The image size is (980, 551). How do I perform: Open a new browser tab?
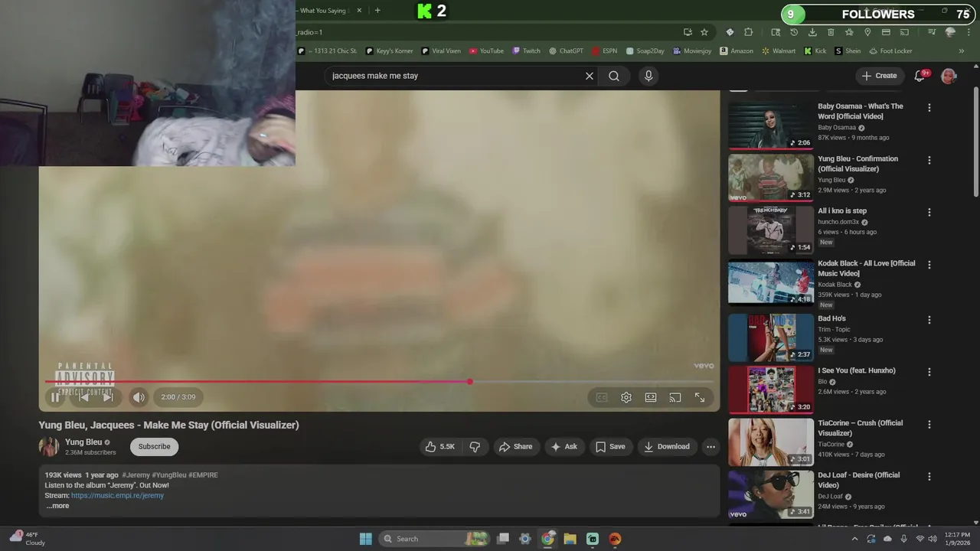tap(377, 11)
